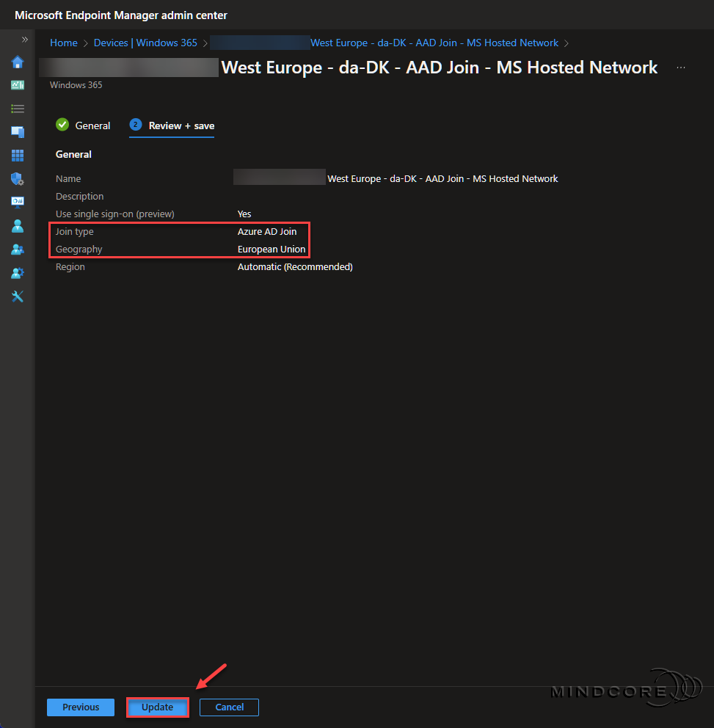Screen dimensions: 714x728
Task: Switch to the General tab
Action: [91, 125]
